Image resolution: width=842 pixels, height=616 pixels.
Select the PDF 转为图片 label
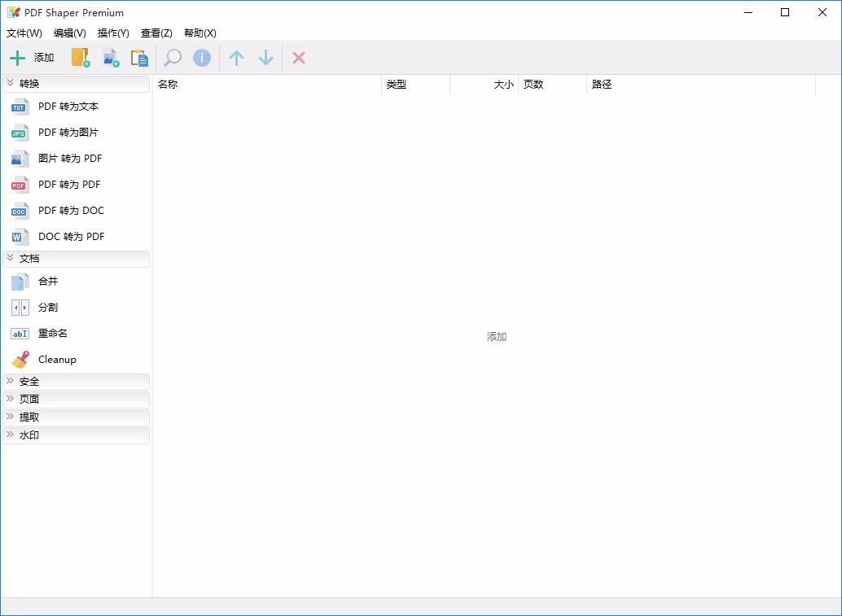[68, 133]
